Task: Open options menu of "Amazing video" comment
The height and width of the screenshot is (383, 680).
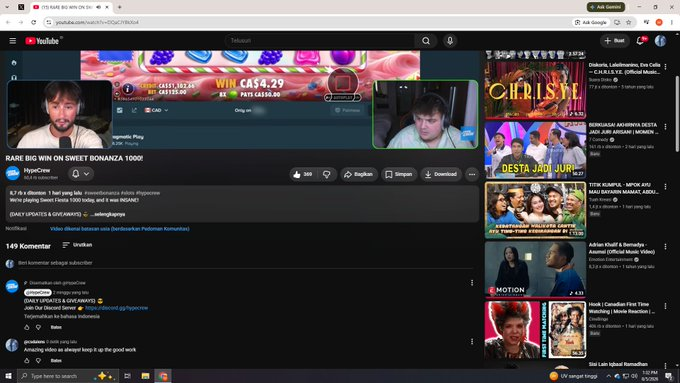Action: [x=472, y=342]
